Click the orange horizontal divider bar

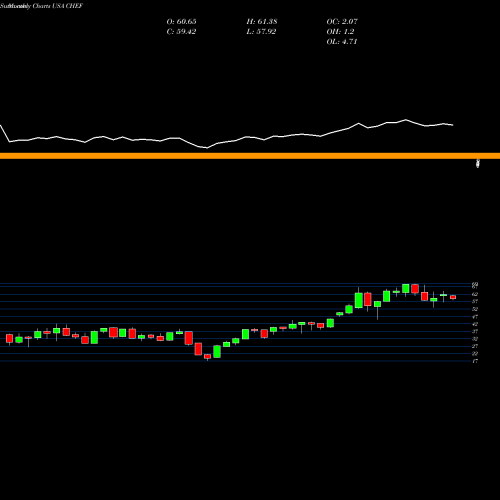(250, 156)
